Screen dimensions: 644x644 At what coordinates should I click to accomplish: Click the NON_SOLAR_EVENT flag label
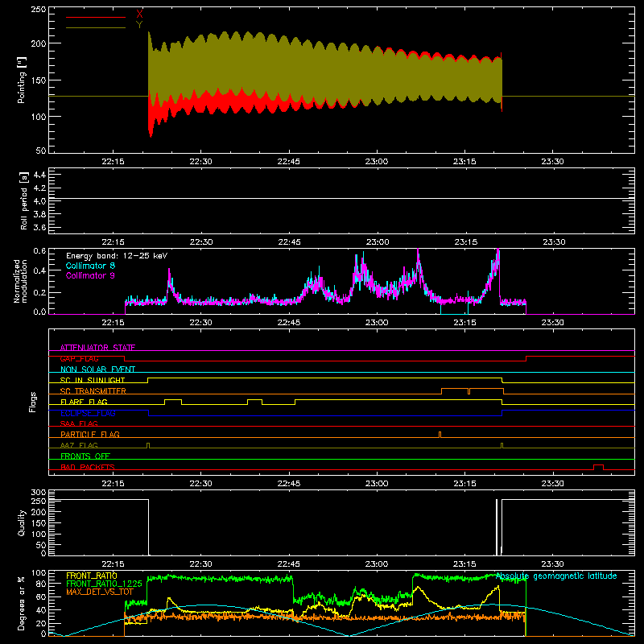[97, 369]
